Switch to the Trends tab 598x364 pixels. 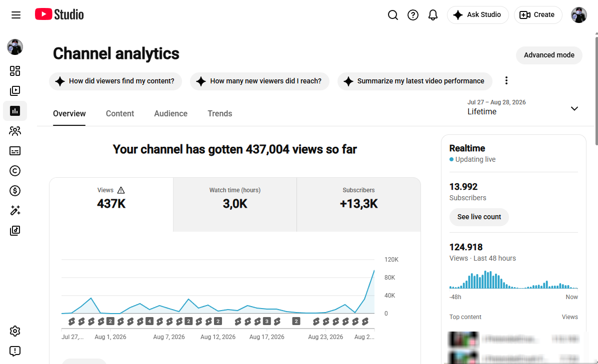219,113
